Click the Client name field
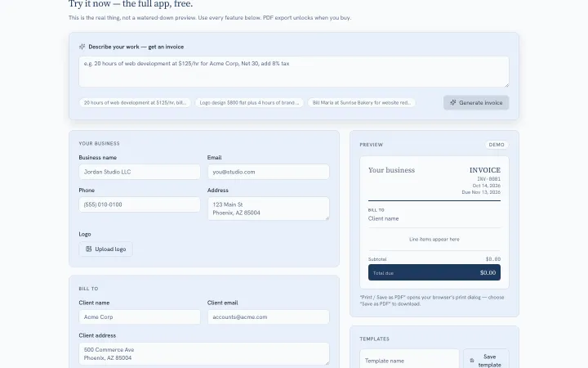 click(140, 317)
